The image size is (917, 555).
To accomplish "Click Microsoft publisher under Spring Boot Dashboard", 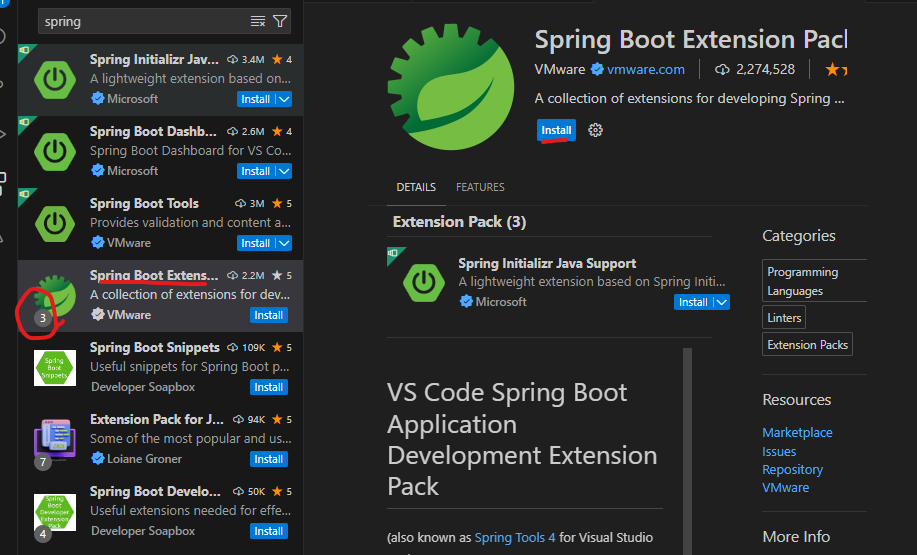I will (133, 171).
